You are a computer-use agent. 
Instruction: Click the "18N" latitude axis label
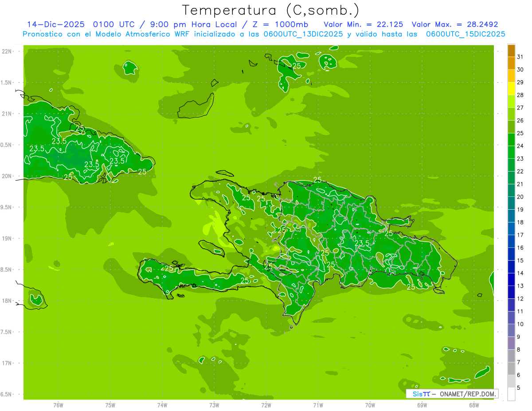(7, 301)
